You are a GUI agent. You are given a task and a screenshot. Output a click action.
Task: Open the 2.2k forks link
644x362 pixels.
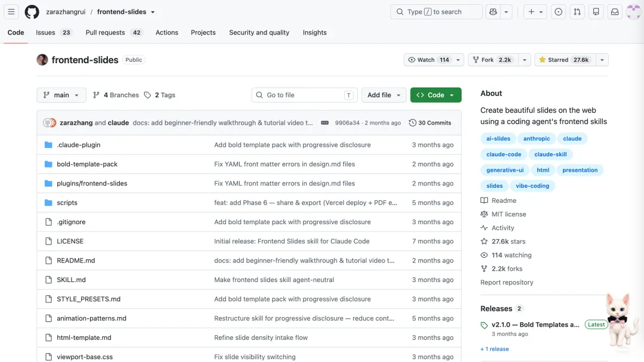click(x=501, y=269)
